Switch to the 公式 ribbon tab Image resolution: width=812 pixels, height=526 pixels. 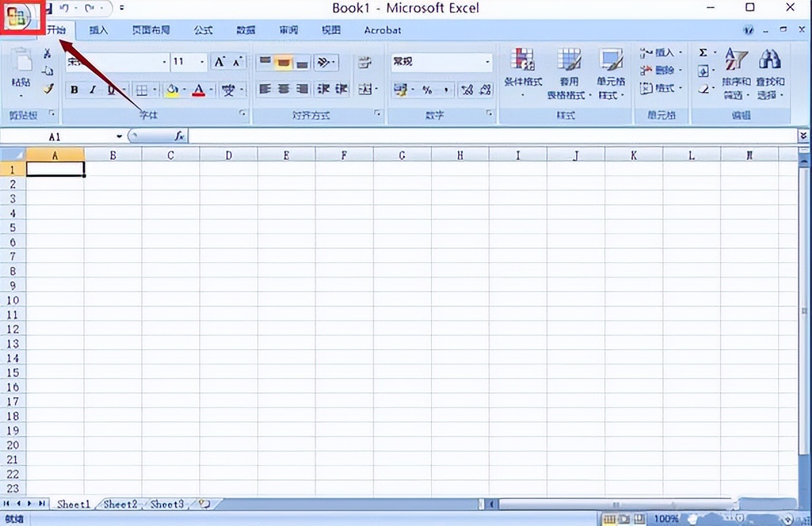point(203,30)
